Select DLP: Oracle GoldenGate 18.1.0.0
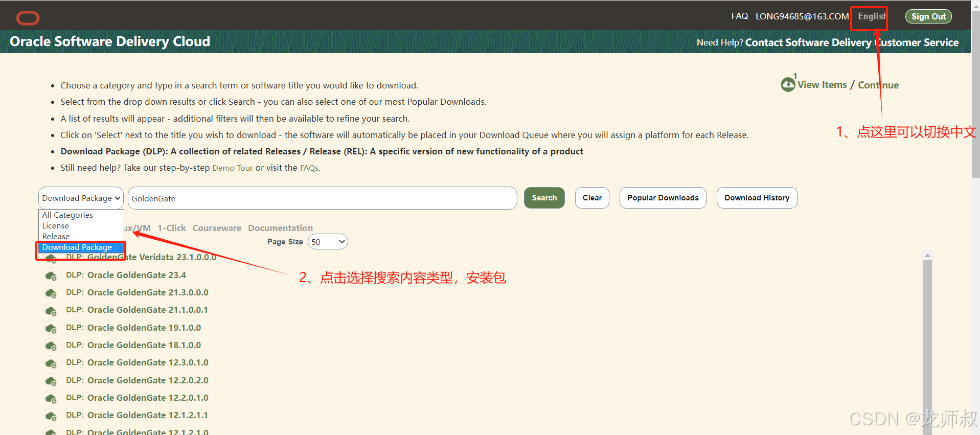Image resolution: width=980 pixels, height=435 pixels. (133, 345)
